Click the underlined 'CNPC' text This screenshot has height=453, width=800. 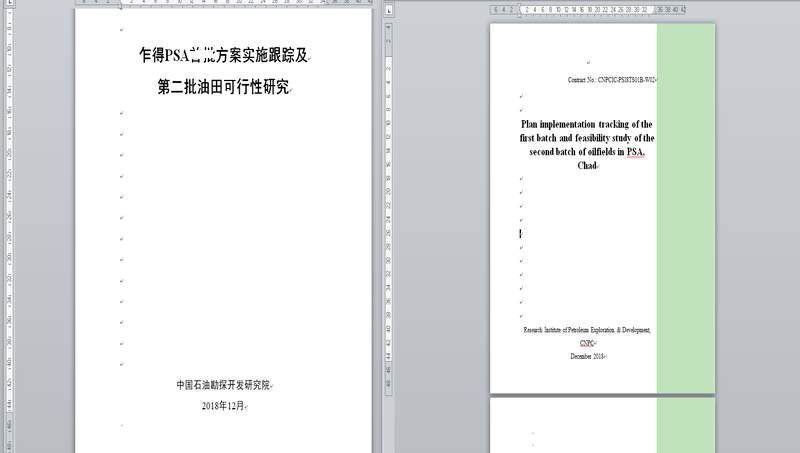[x=587, y=342]
